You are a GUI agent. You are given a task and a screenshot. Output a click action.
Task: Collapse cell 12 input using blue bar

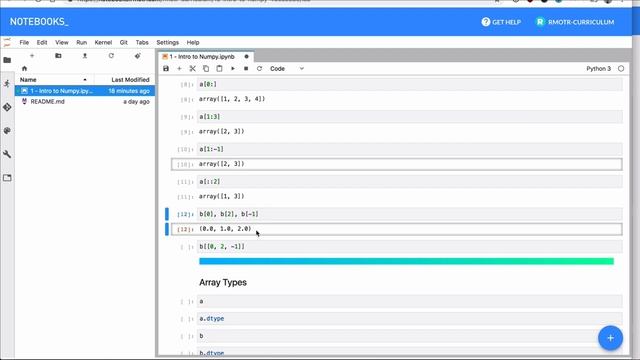pyautogui.click(x=167, y=214)
